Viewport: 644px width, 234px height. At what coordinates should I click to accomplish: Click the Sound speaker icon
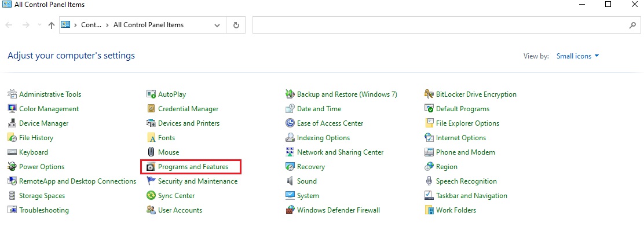click(x=290, y=181)
